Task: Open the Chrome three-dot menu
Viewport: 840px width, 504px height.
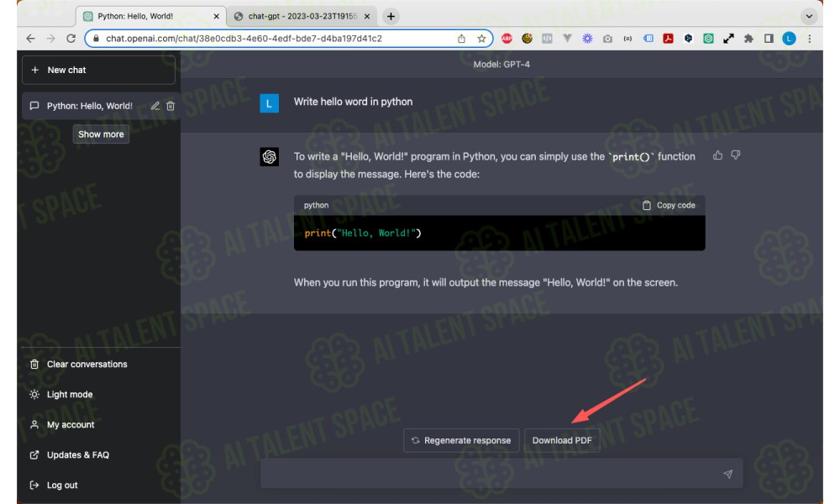Action: tap(810, 39)
